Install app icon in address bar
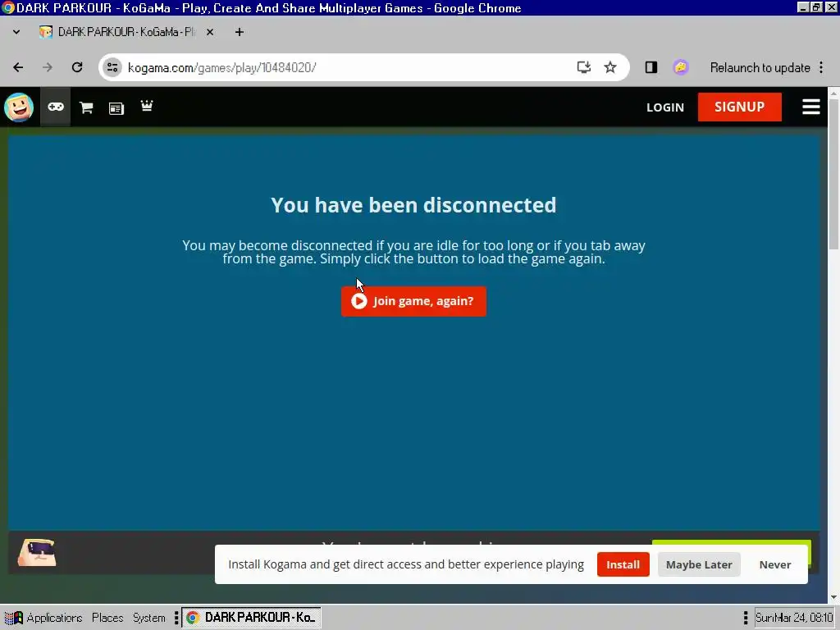The image size is (840, 630). click(x=583, y=67)
